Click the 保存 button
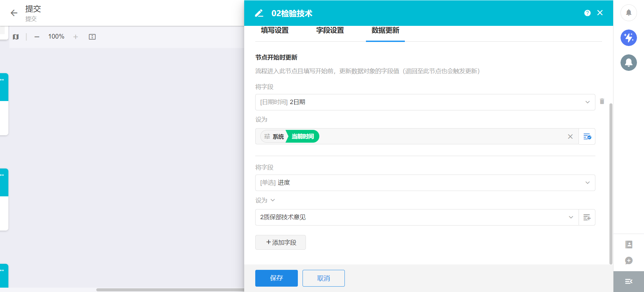Viewport: 644px width, 292px height. click(276, 278)
